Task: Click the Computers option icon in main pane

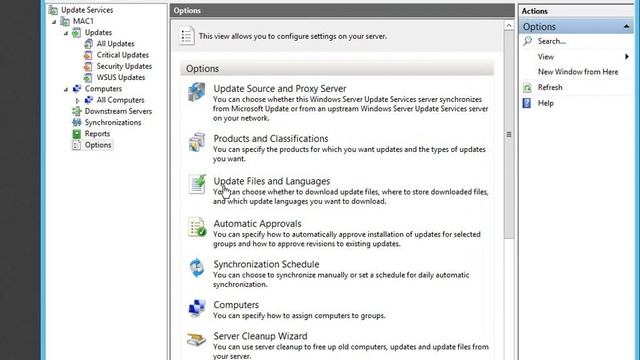Action: coord(197,308)
